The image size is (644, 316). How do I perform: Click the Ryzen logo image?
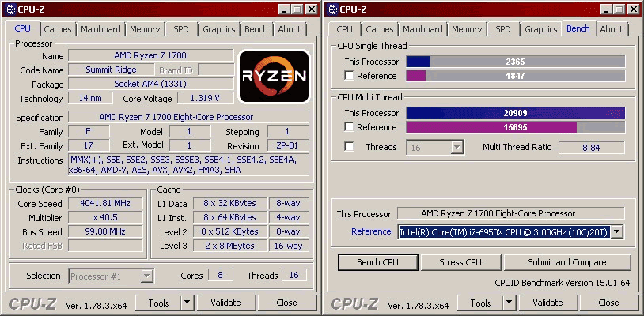pyautogui.click(x=274, y=76)
